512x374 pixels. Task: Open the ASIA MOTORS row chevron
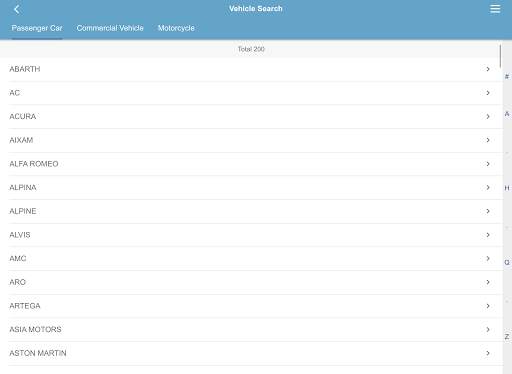[488, 329]
